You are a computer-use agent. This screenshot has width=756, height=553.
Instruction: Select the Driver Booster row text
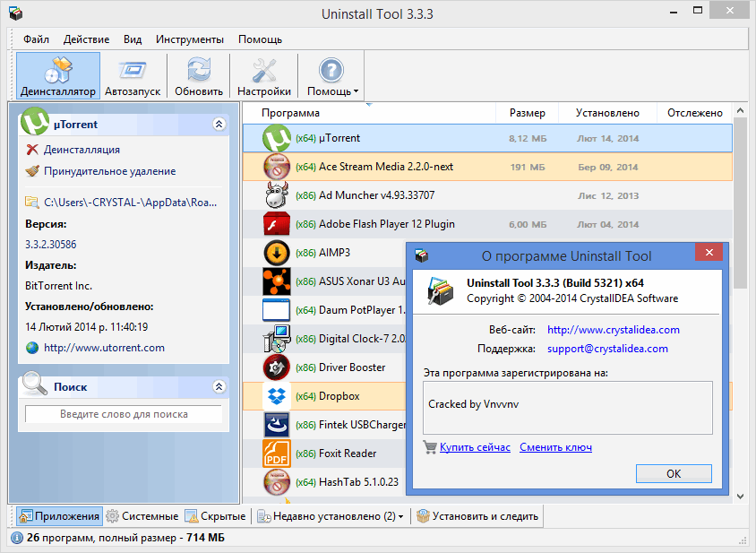click(352, 367)
